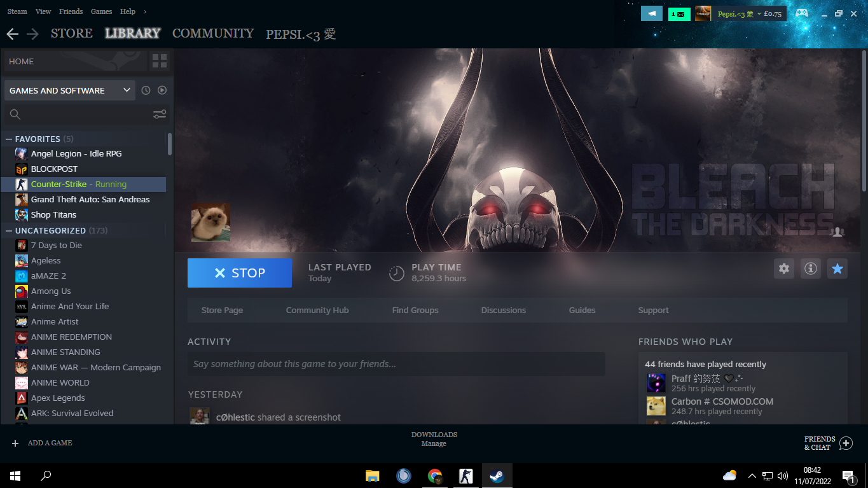Click the plus icon to add a game
The height and width of the screenshot is (488, 868).
pyautogui.click(x=15, y=443)
